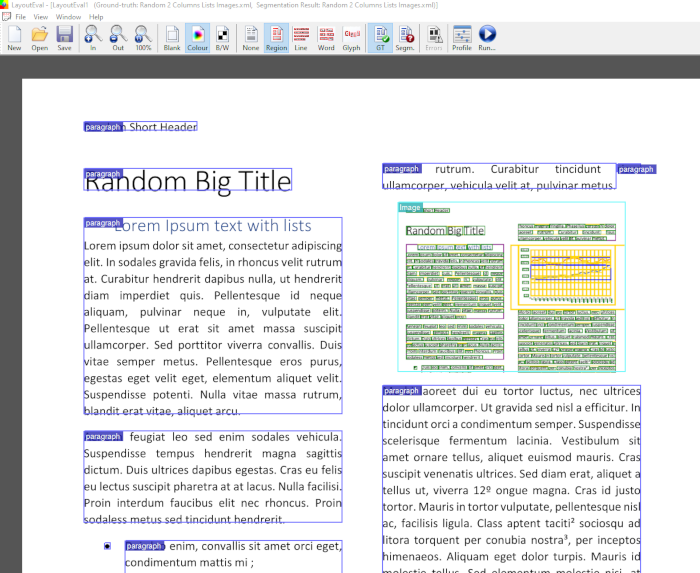Switch to Glyph level view
This screenshot has width=700, height=573.
pos(351,38)
